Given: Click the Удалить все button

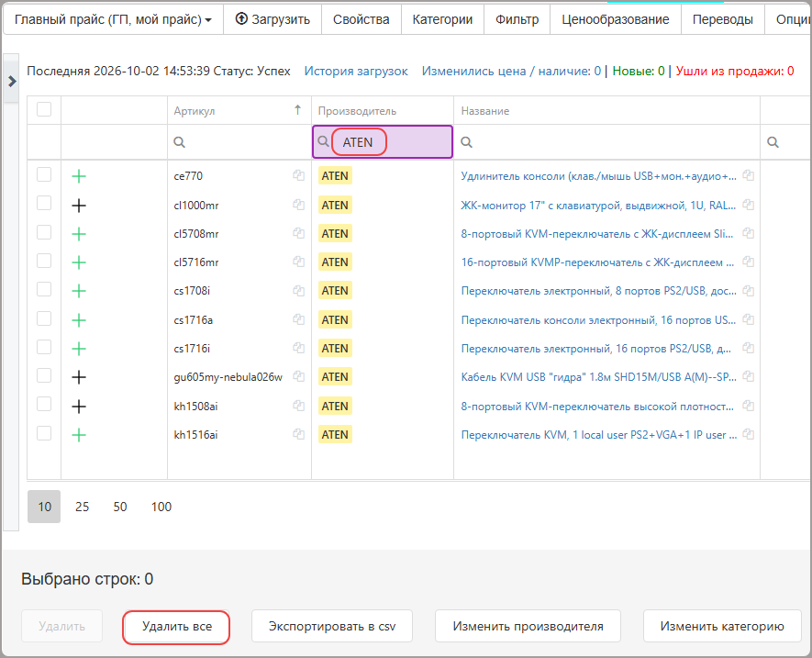Looking at the screenshot, I should [176, 627].
